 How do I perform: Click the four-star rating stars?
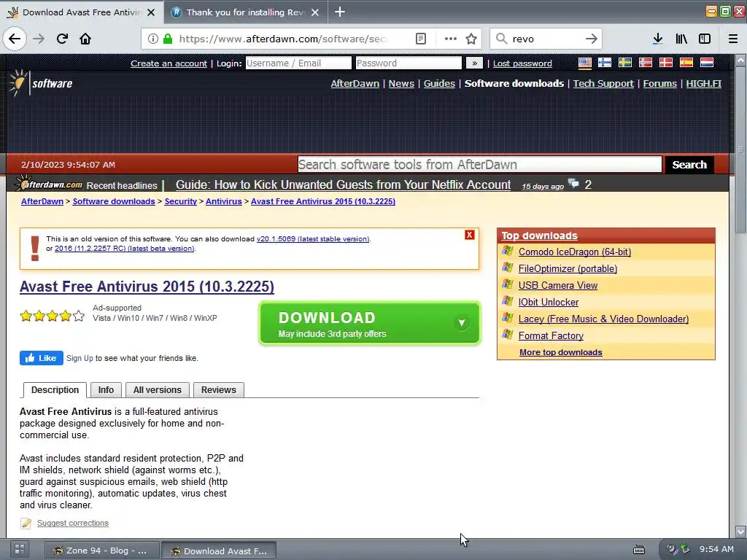(x=53, y=316)
